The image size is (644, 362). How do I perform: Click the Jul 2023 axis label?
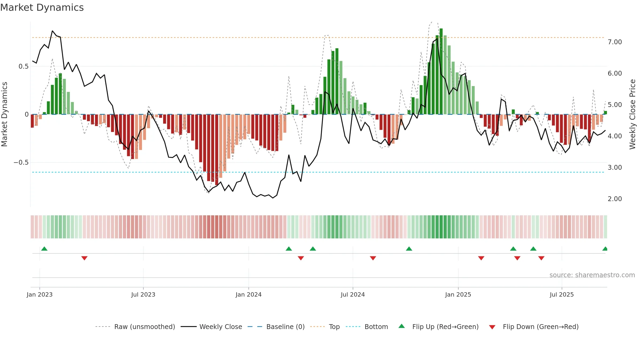click(x=143, y=294)
